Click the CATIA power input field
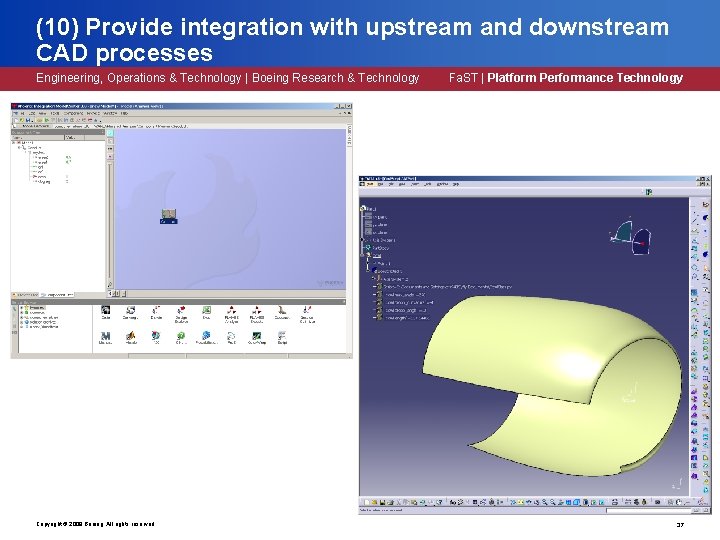The image size is (720, 540). [x=649, y=511]
